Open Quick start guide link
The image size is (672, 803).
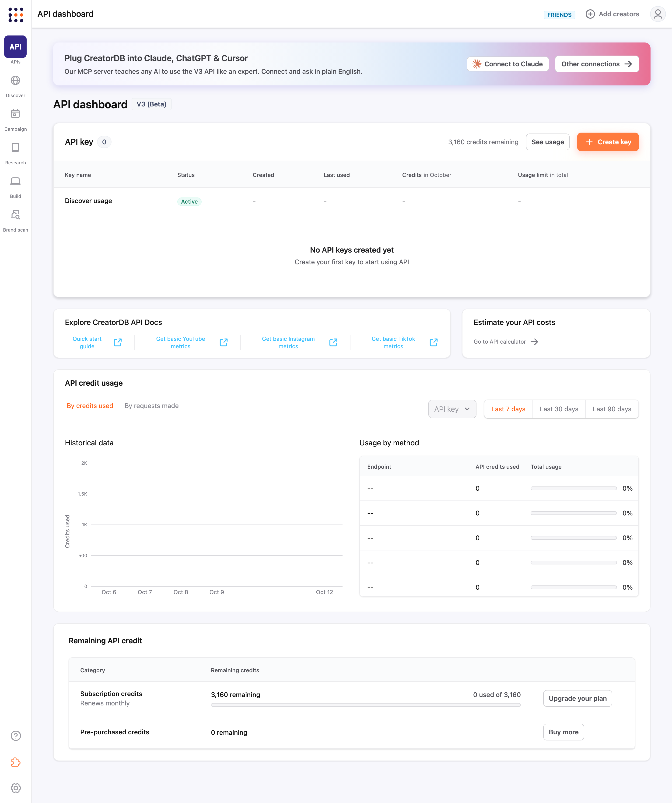[87, 342]
